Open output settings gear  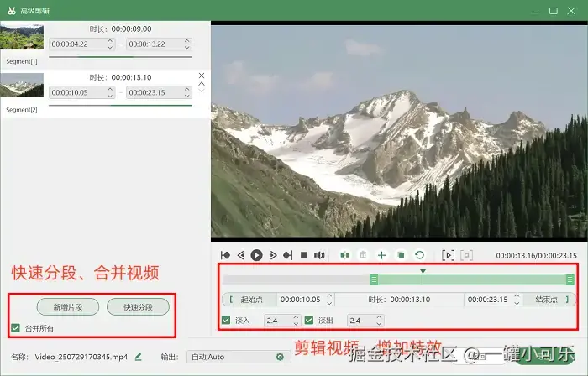(x=280, y=357)
